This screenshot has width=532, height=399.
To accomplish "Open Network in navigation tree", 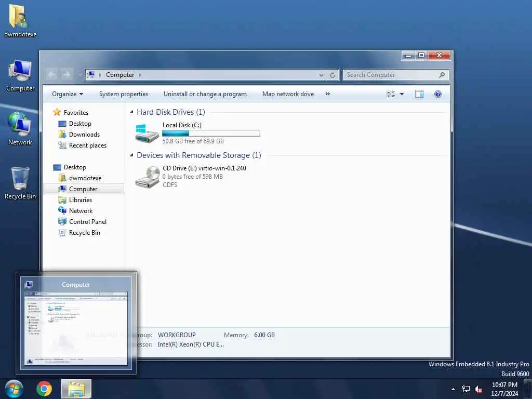I will 81,211.
